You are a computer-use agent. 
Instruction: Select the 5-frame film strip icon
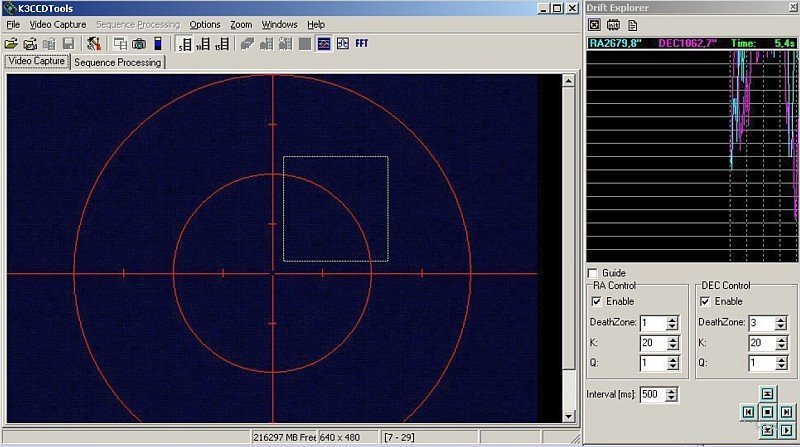point(185,44)
